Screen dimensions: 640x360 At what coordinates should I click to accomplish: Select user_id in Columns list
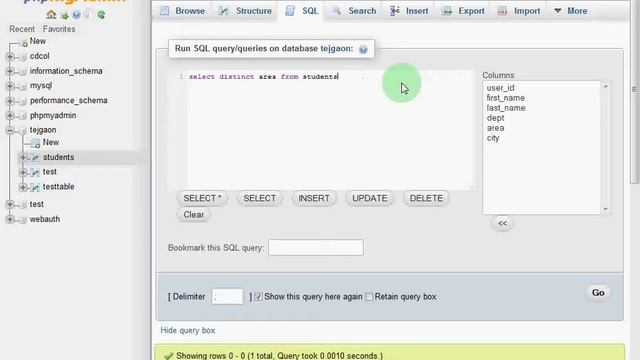pos(500,88)
